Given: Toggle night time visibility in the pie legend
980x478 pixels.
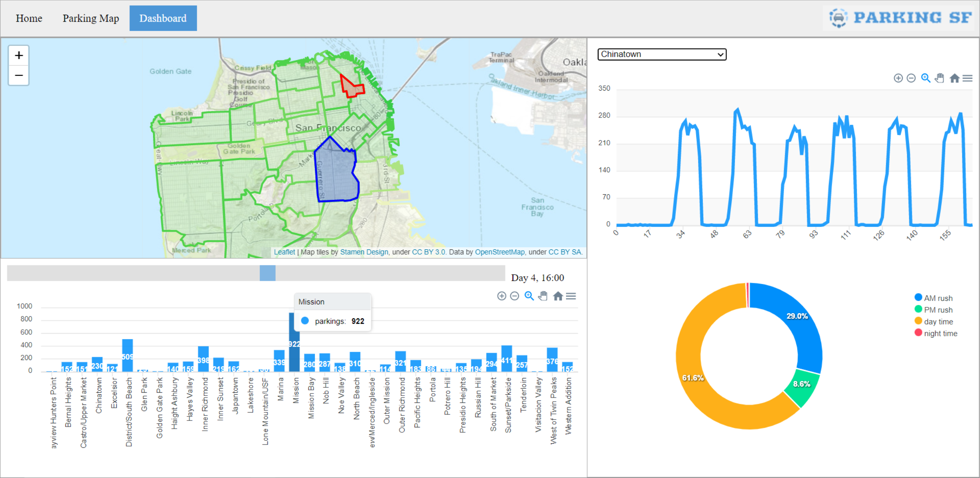Looking at the screenshot, I should [938, 333].
